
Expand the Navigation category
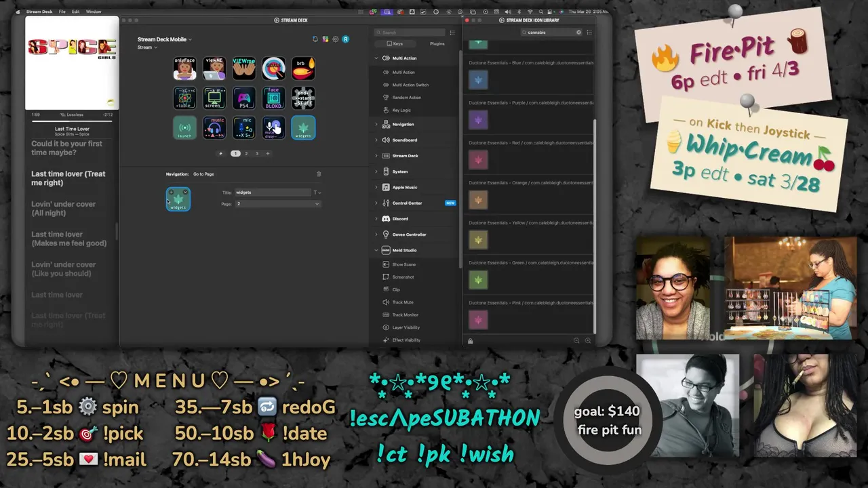tap(376, 125)
